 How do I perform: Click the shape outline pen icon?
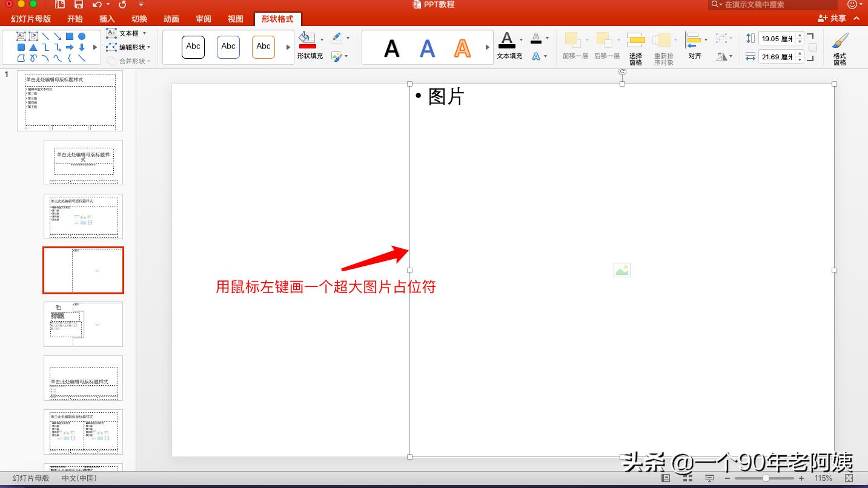tap(337, 38)
